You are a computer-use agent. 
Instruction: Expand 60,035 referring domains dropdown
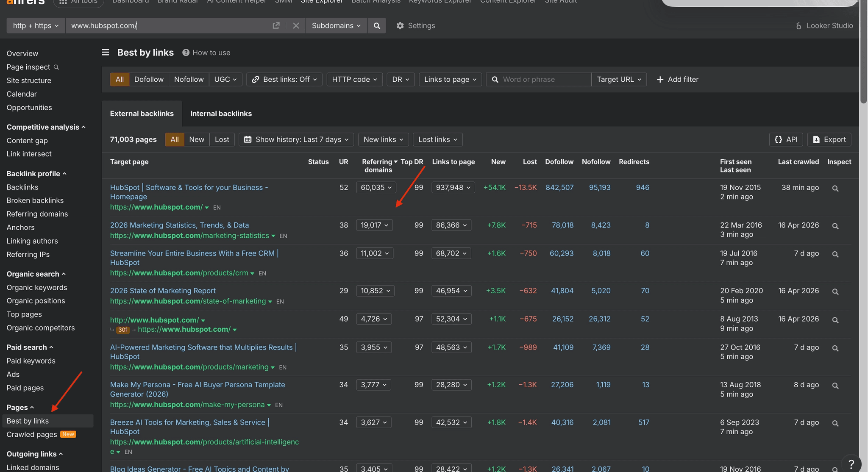click(376, 187)
